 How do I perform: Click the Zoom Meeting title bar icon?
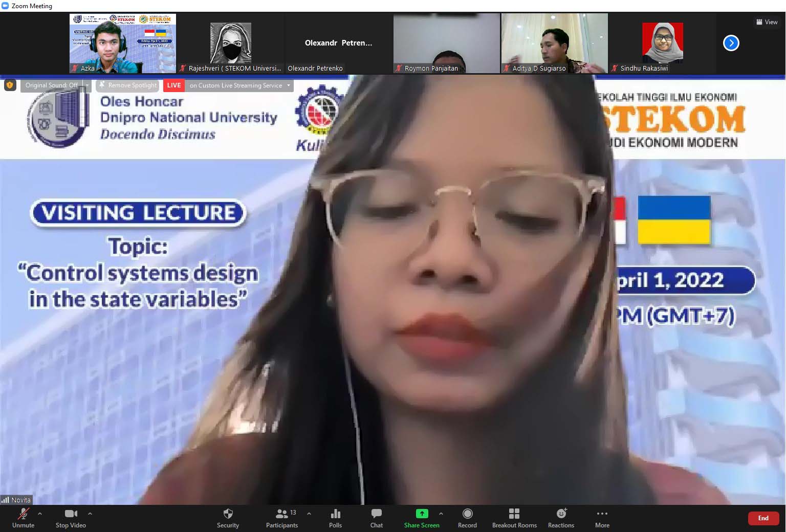tap(5, 6)
